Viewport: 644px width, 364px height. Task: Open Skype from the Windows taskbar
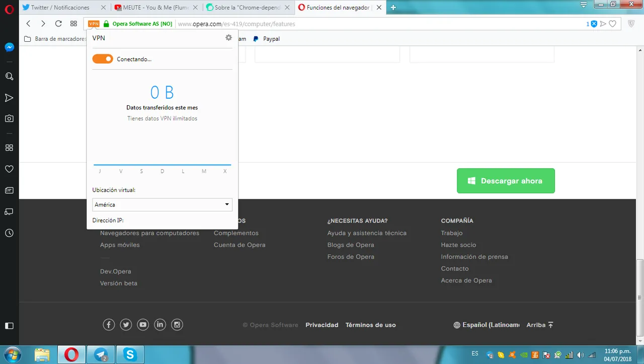click(x=130, y=355)
